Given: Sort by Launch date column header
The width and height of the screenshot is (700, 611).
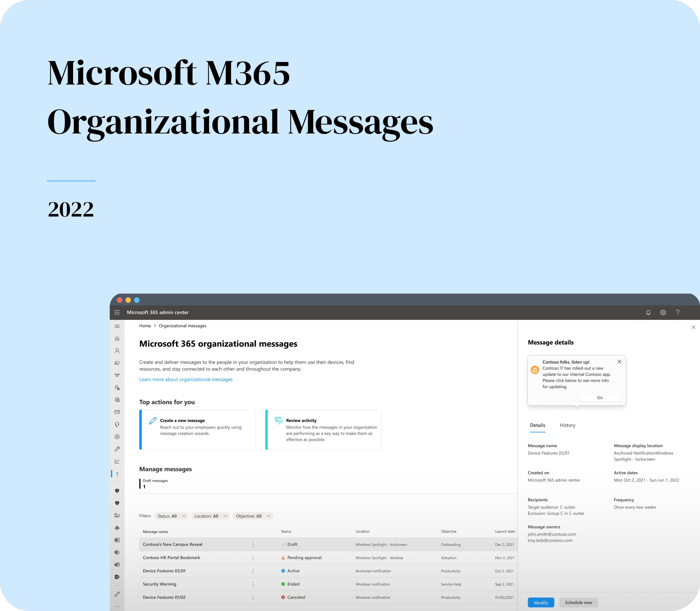Looking at the screenshot, I should click(505, 531).
